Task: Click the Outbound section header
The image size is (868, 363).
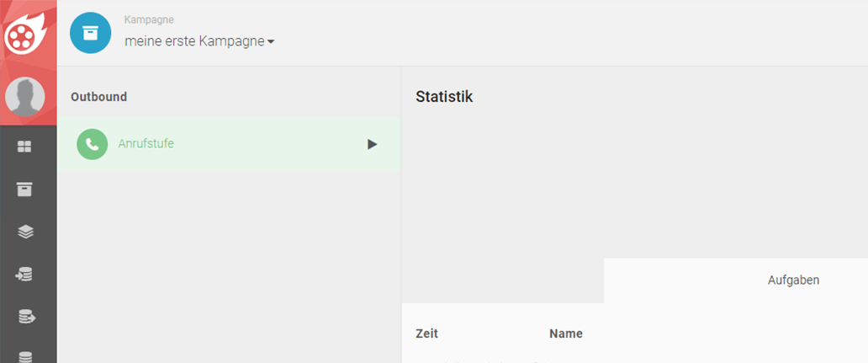Action: click(x=98, y=97)
